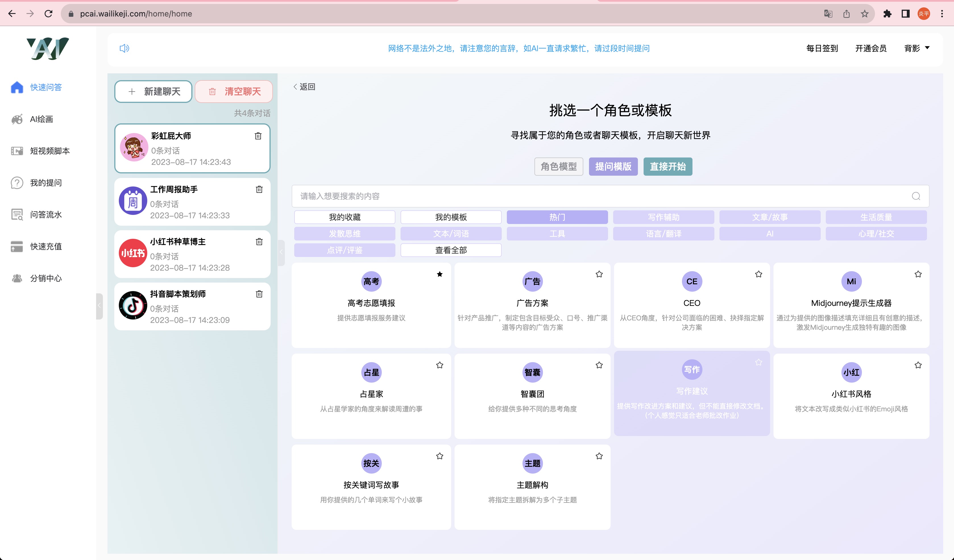Select 心理/社交 category filter

click(x=876, y=234)
